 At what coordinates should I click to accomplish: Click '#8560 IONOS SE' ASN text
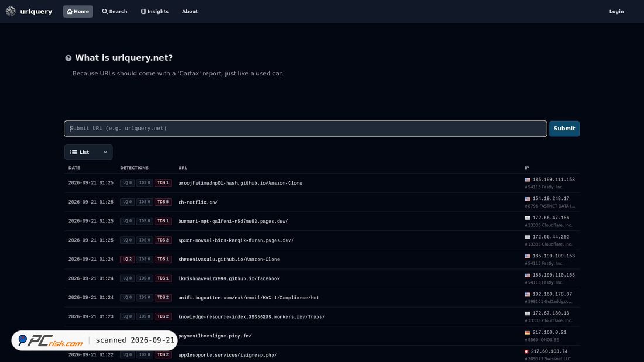[541, 340]
